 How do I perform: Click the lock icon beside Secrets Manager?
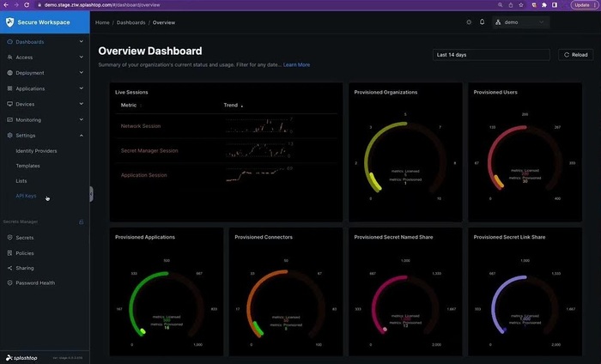82,221
